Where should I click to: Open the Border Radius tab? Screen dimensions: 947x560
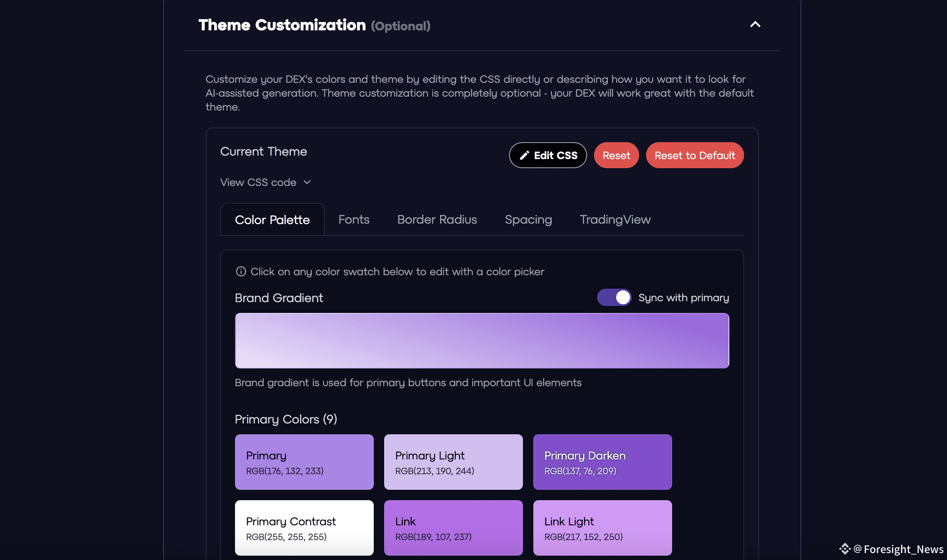pyautogui.click(x=437, y=220)
